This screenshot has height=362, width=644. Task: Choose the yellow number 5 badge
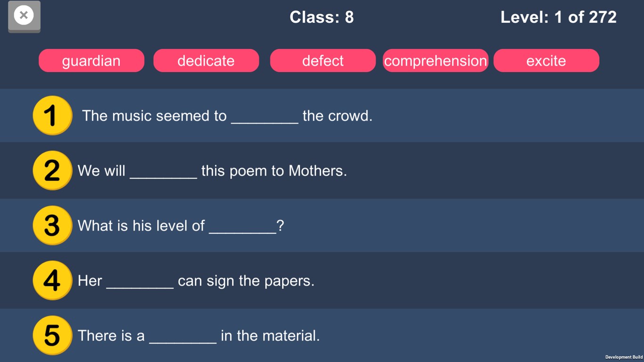(x=52, y=335)
